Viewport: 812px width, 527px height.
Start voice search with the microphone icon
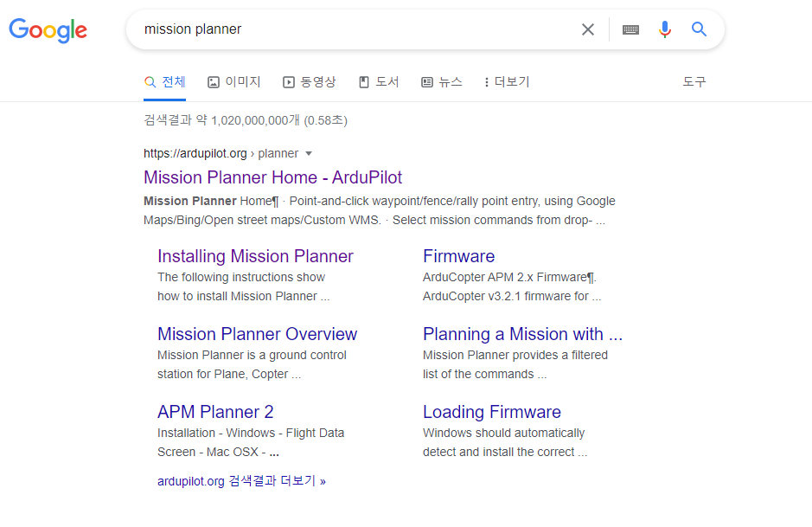665,29
